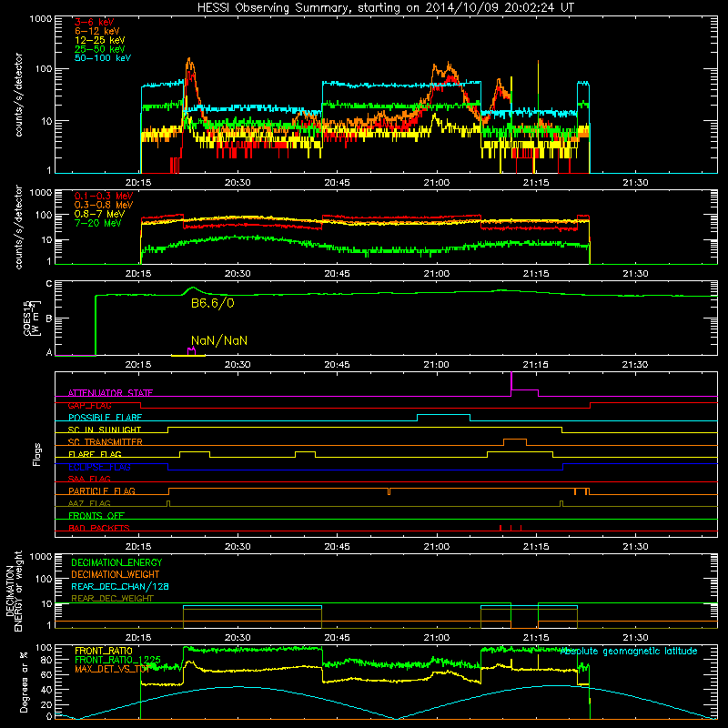Viewport: 728px width, 728px height.
Task: Select the FRONTS_OFF flag label
Action: click(x=96, y=515)
